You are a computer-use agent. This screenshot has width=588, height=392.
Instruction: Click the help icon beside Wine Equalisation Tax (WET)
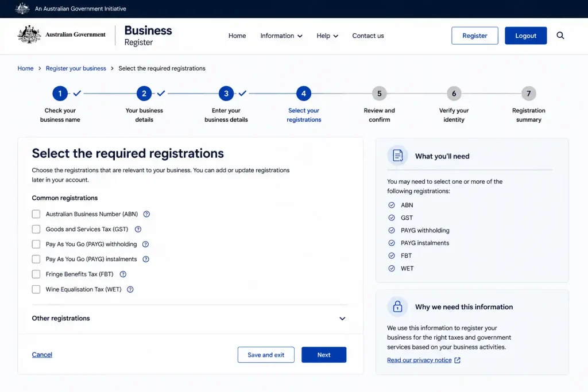[130, 289]
